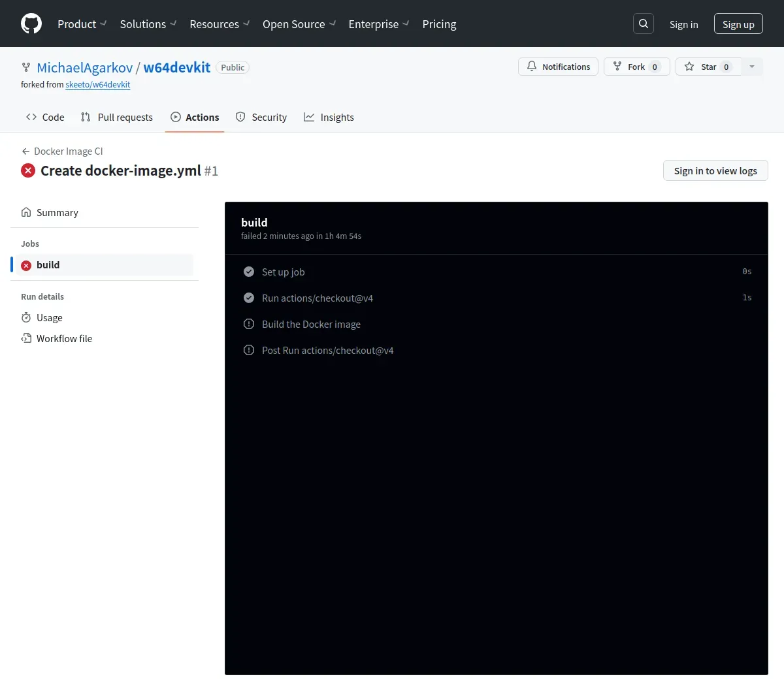
Task: Click the home icon beside Summary
Action: [x=26, y=212]
